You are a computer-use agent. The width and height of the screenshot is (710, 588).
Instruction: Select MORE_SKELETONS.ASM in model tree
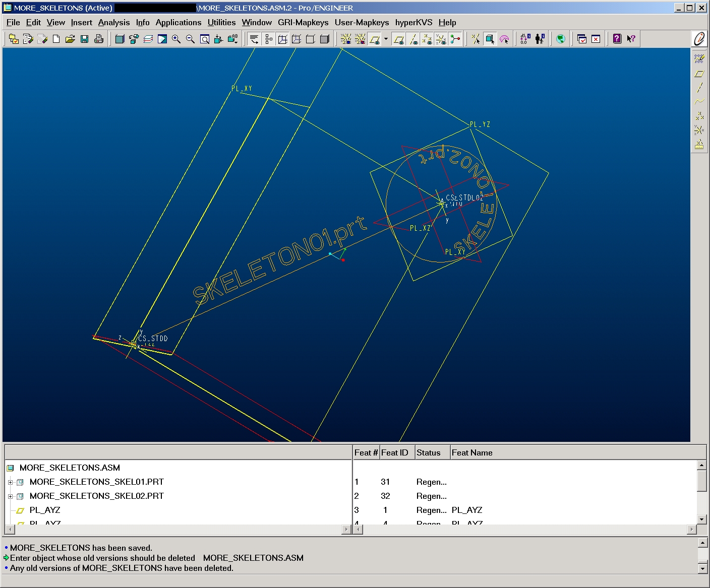coord(70,468)
